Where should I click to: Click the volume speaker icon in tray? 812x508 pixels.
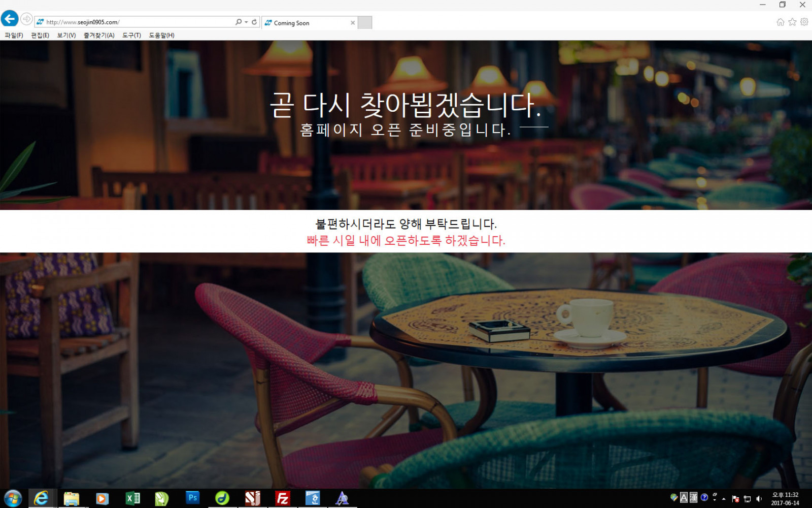[759, 499]
